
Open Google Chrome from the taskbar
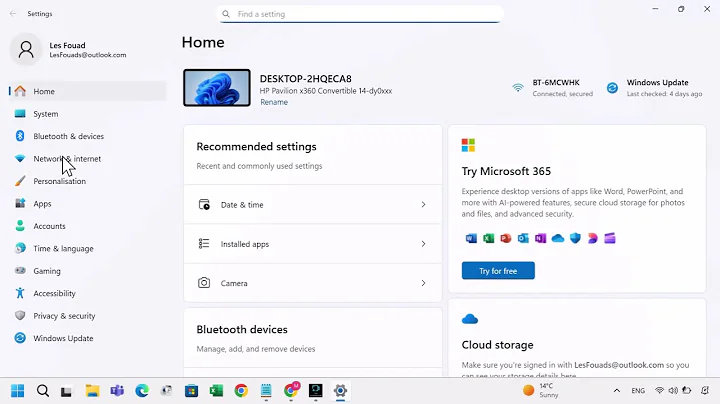tap(241, 391)
